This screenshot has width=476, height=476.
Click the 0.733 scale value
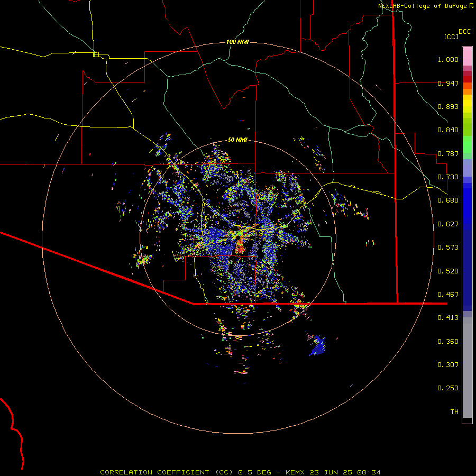pyautogui.click(x=448, y=177)
